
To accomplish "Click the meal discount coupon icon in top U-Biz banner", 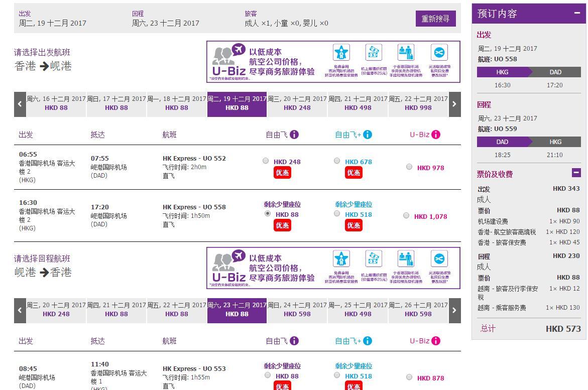I will (x=374, y=53).
